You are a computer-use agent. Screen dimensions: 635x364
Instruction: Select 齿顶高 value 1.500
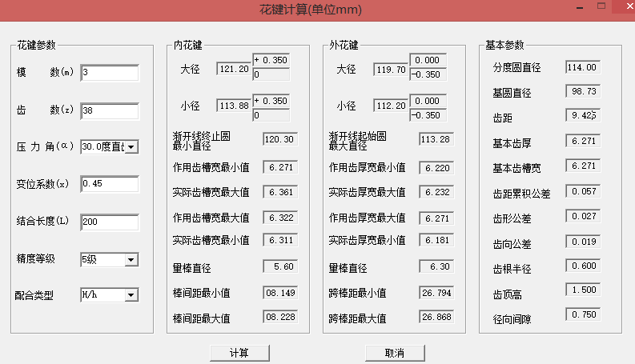(x=583, y=290)
